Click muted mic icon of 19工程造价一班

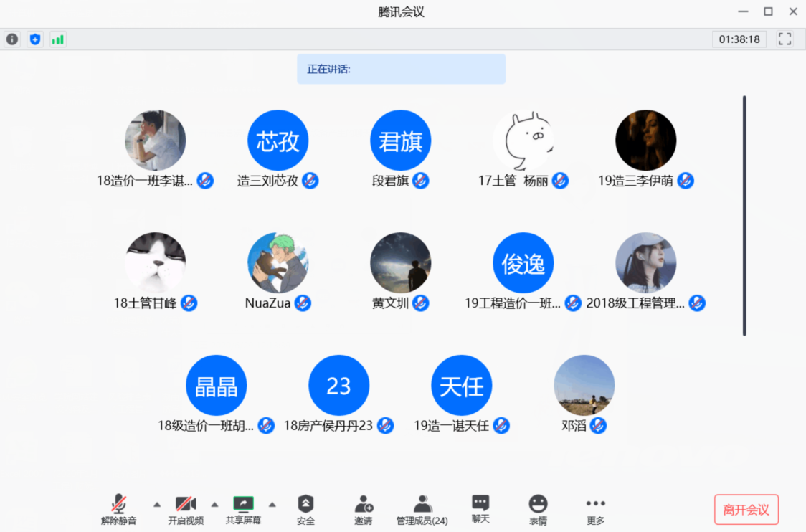[x=573, y=303]
